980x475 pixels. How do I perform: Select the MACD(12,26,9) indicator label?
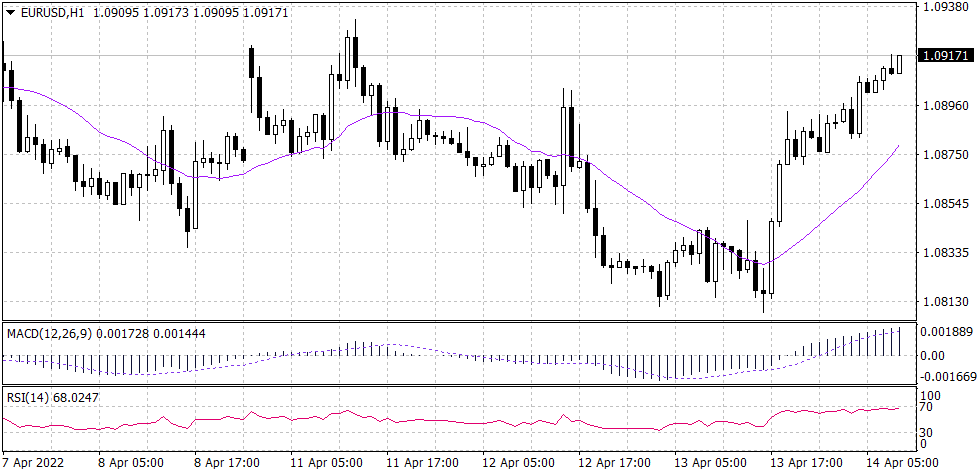[x=50, y=333]
